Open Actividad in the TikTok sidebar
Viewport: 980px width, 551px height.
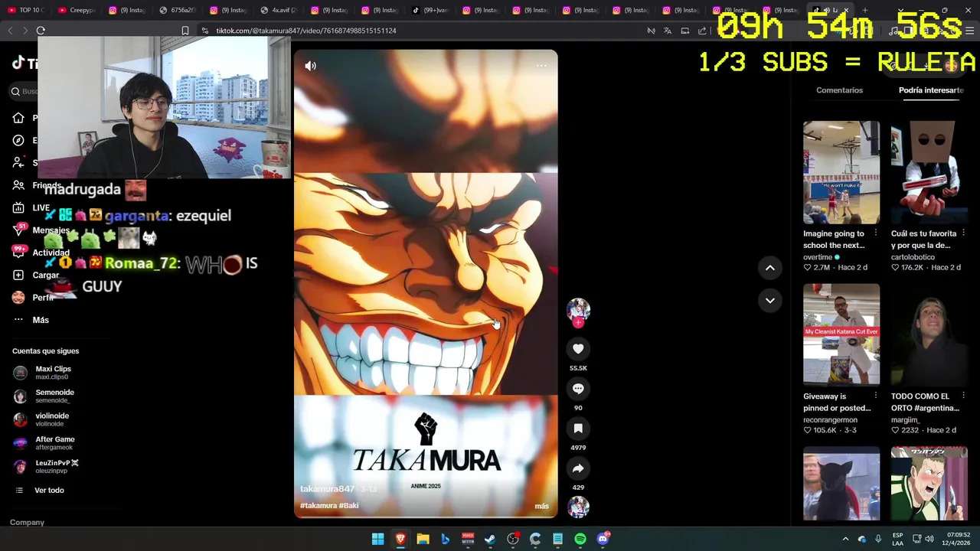41,253
